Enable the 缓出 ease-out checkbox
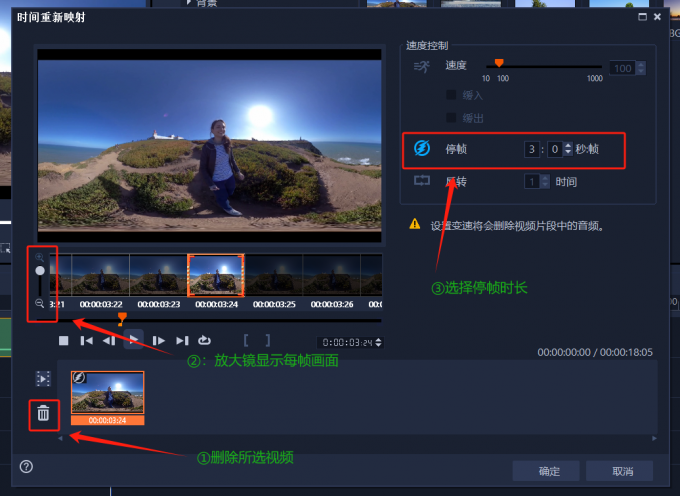The width and height of the screenshot is (680, 496). (x=451, y=117)
